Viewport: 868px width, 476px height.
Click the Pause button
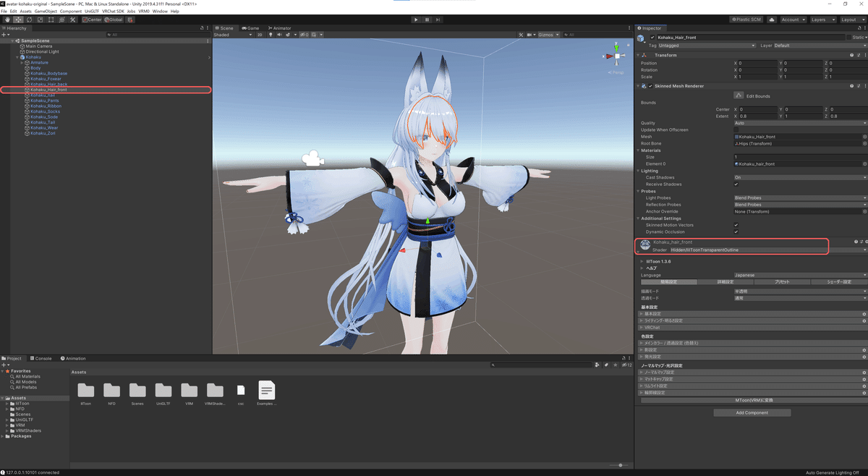[x=427, y=20]
